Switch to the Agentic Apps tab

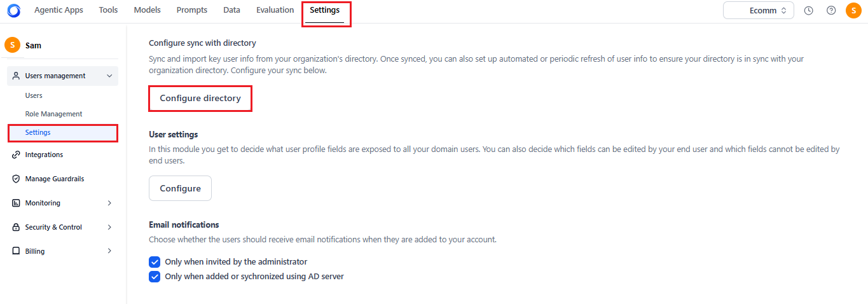[x=59, y=10]
